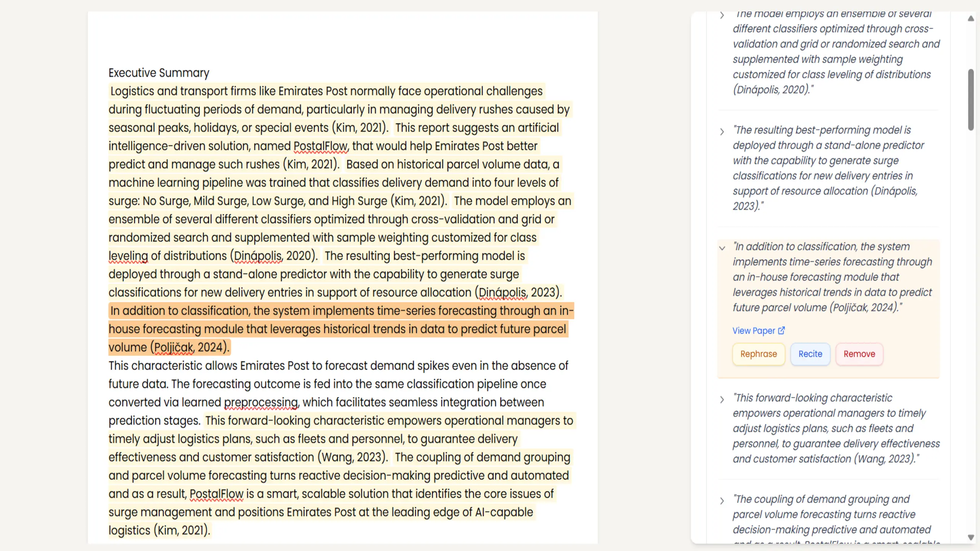Screen dimensions: 980x551
Task: Expand the topmost 'model employs an ensemble' chevron
Action: tap(722, 15)
